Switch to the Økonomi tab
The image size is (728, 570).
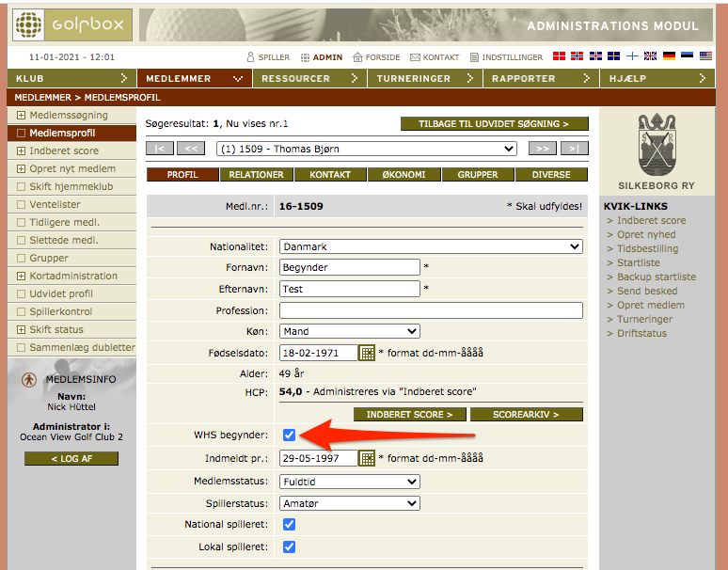click(404, 175)
